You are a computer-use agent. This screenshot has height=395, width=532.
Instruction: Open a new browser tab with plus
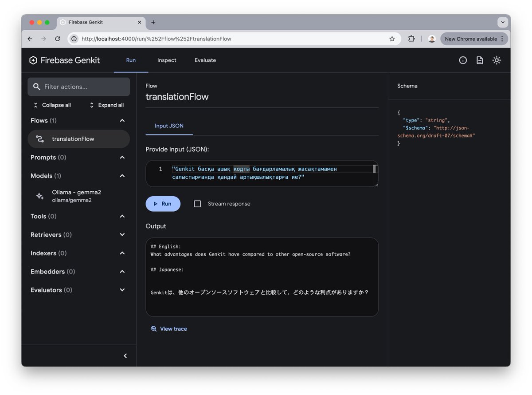tap(153, 22)
